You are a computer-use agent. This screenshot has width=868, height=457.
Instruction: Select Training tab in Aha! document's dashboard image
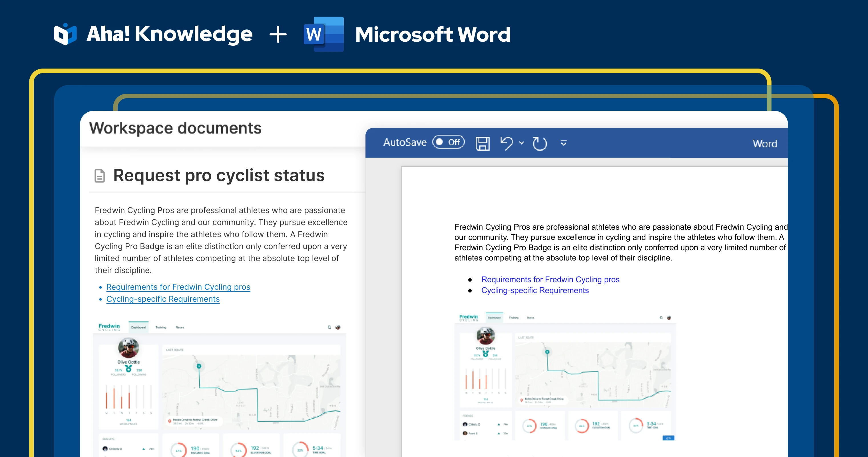pos(161,327)
